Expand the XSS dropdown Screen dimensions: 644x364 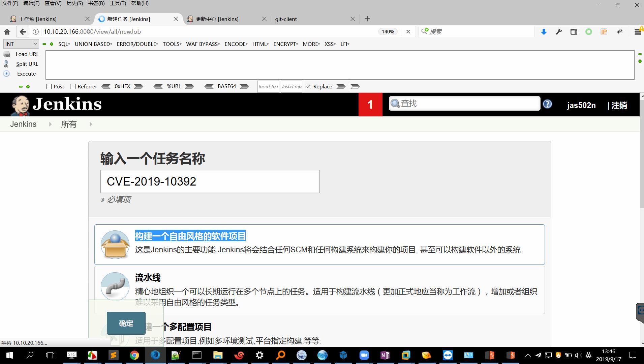(x=330, y=44)
